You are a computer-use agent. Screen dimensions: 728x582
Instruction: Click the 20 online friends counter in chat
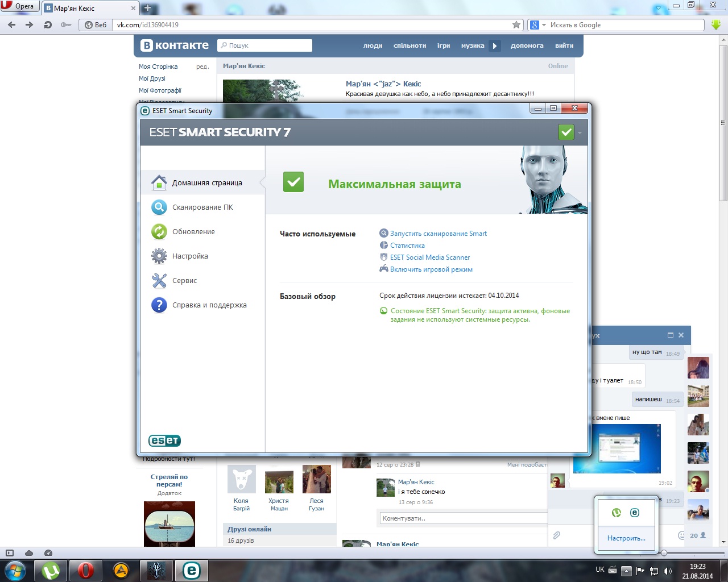[698, 535]
